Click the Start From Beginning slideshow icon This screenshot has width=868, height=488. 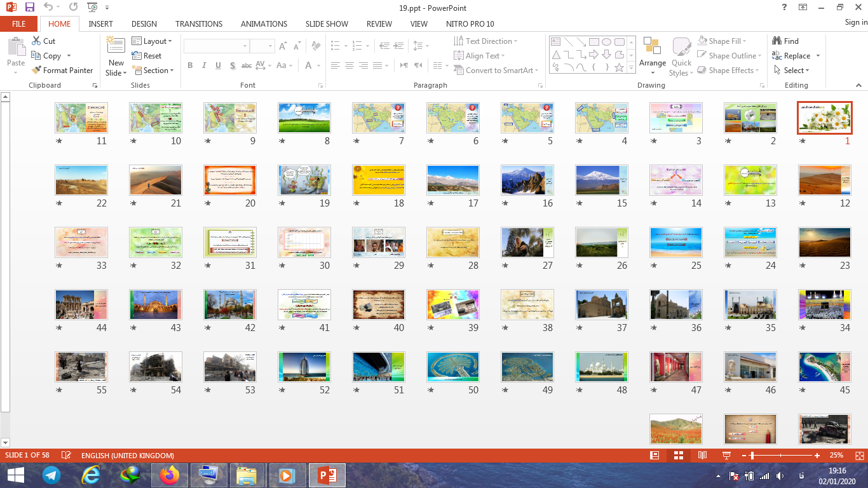pyautogui.click(x=93, y=7)
